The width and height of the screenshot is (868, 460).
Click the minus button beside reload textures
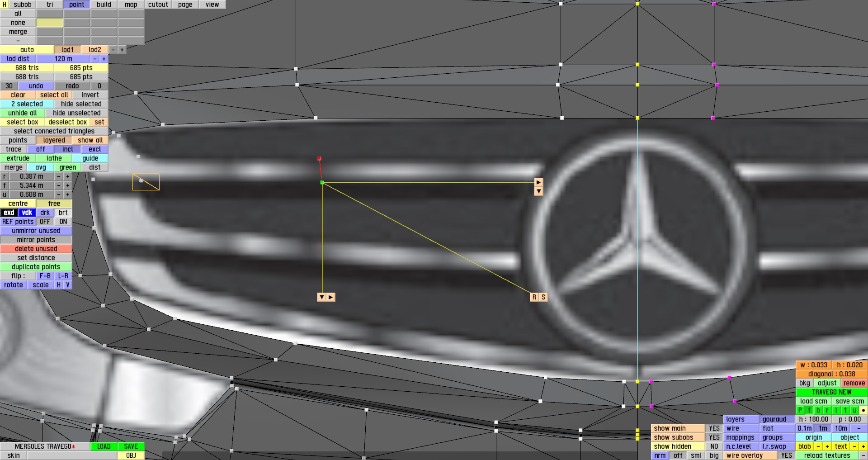pyautogui.click(x=863, y=455)
